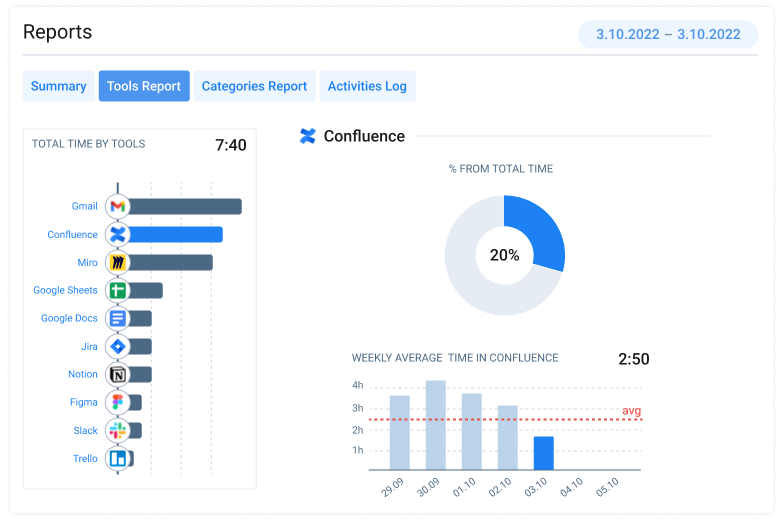The width and height of the screenshot is (784, 524).
Task: Click the 20% label in donut center
Action: (504, 256)
